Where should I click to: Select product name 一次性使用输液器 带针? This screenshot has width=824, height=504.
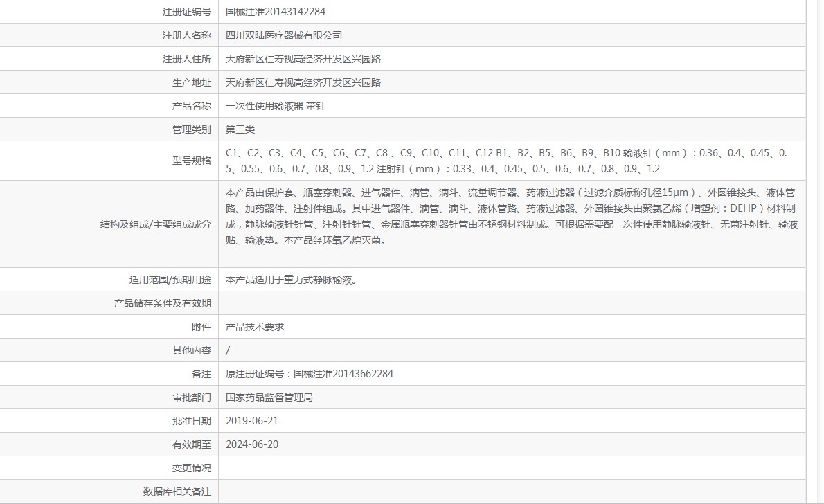pos(276,106)
